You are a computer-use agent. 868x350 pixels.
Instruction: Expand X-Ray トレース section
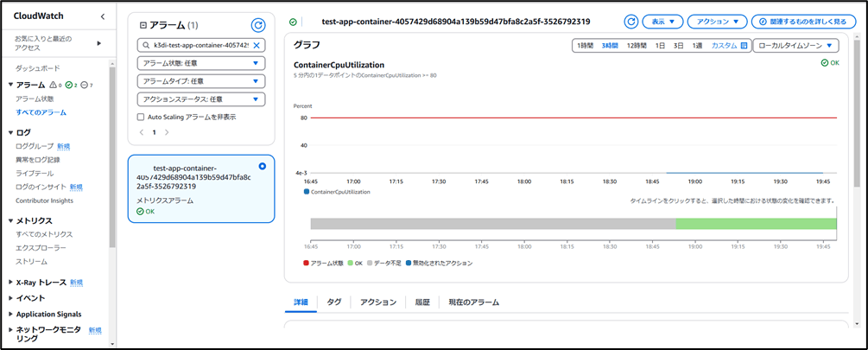pyautogui.click(x=11, y=283)
